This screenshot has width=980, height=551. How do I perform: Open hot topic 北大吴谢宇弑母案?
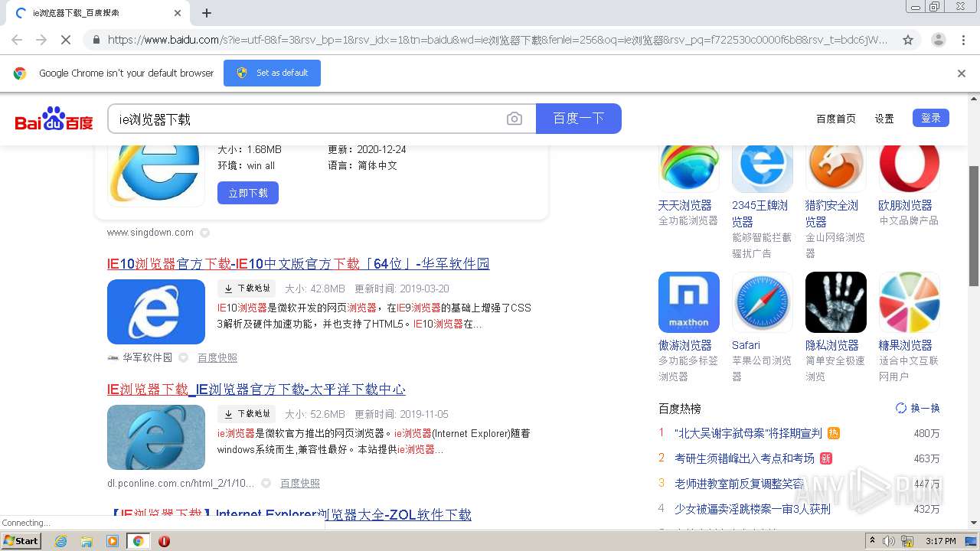point(748,433)
